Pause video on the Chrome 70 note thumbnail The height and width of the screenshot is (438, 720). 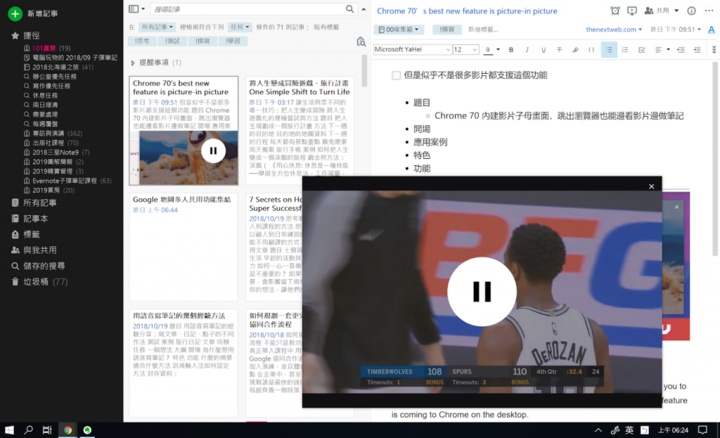213,151
